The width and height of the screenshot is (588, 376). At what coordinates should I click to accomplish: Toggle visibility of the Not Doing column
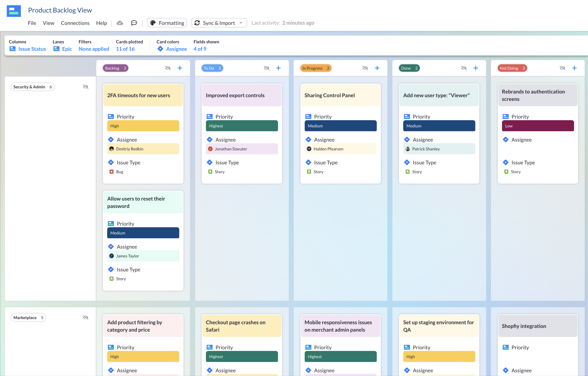point(562,68)
